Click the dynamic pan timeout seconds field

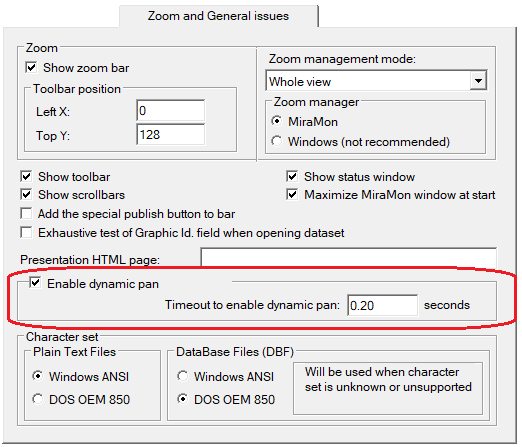382,305
